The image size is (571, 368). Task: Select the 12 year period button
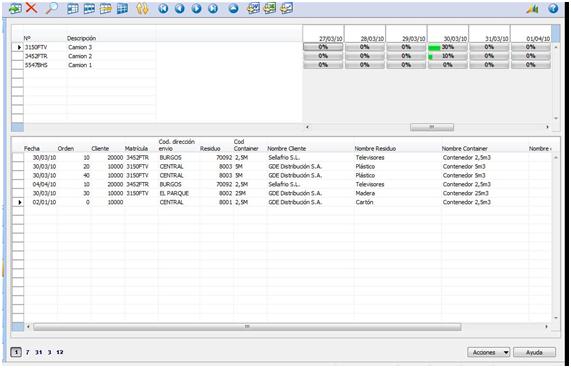pyautogui.click(x=60, y=352)
